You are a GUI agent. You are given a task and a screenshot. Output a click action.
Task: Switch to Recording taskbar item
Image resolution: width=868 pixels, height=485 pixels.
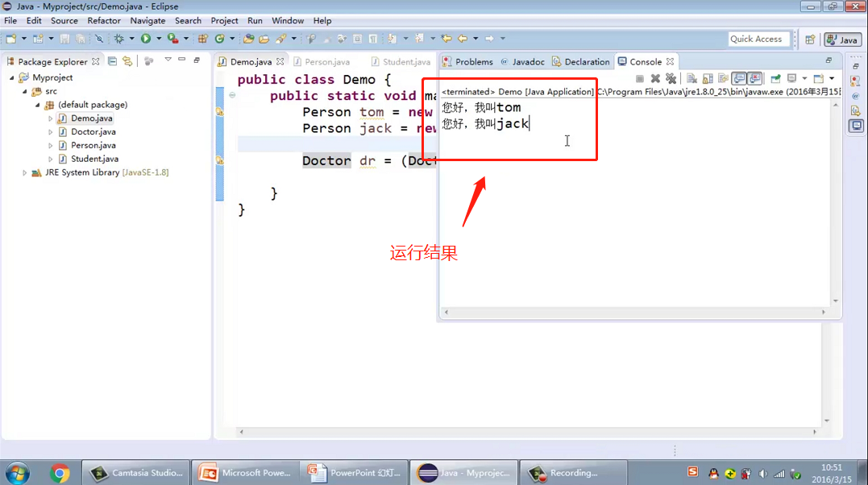click(574, 473)
